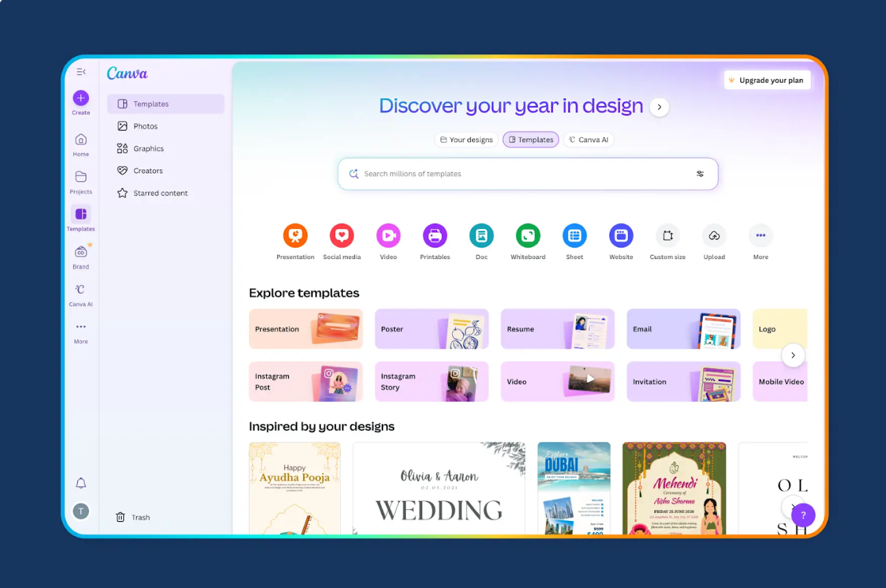Screen dimensions: 886x588
Task: Select Creators in the side panel
Action: point(166,171)
